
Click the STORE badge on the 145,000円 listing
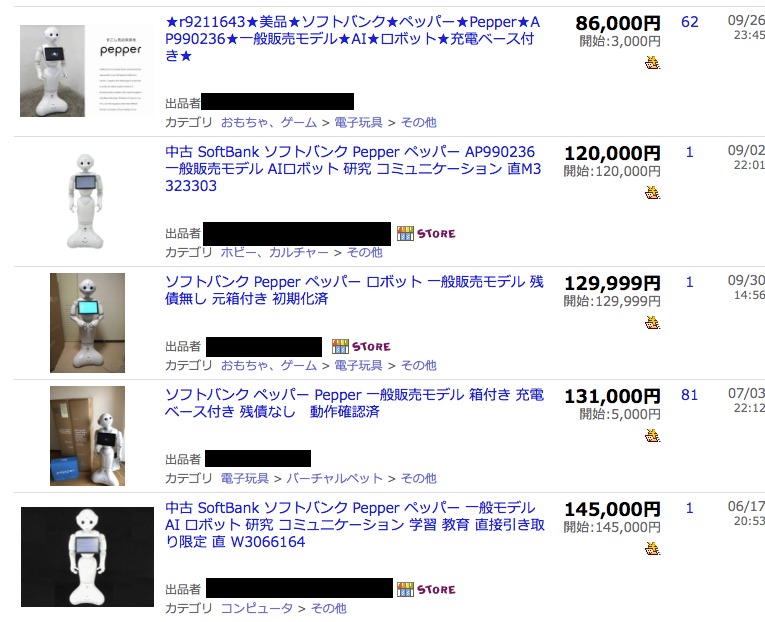(426, 589)
